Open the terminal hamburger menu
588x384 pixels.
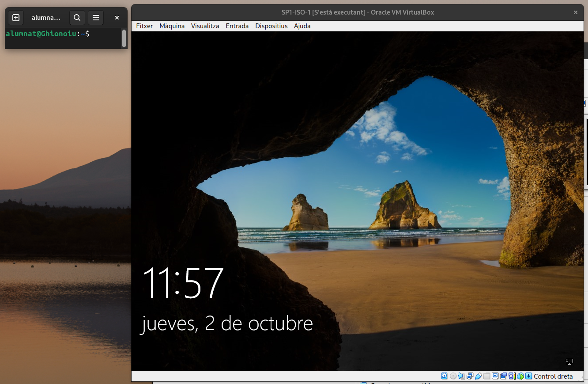pos(95,18)
